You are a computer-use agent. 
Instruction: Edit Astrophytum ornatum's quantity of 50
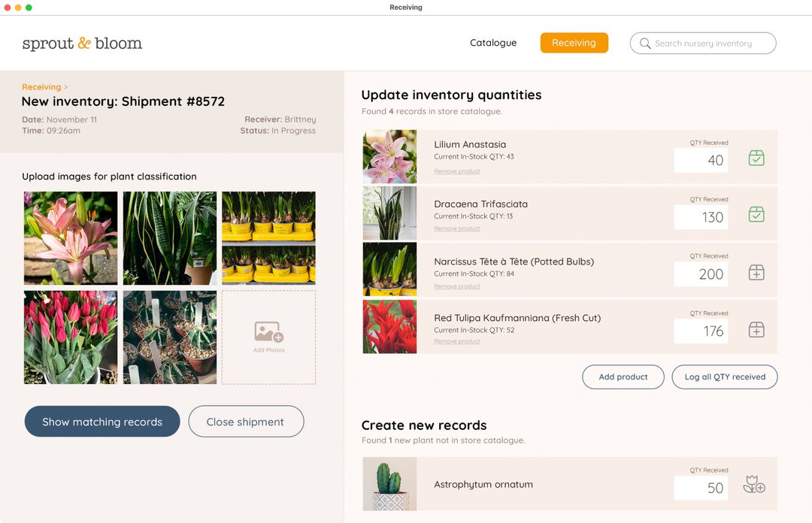point(701,488)
